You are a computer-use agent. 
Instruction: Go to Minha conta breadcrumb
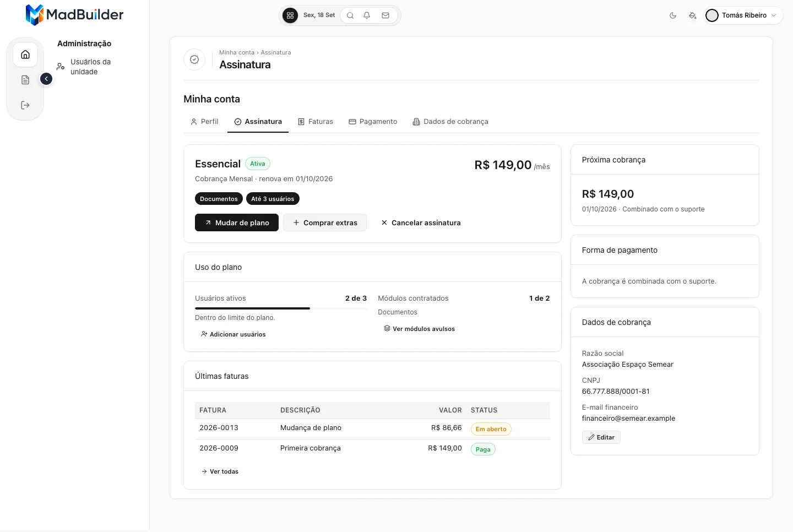click(x=237, y=52)
